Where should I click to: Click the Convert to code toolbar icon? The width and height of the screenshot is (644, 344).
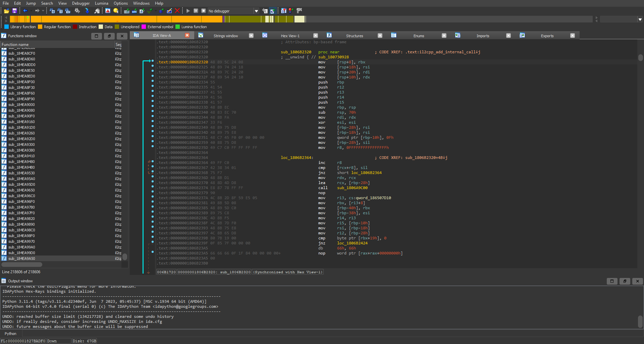coord(126,11)
